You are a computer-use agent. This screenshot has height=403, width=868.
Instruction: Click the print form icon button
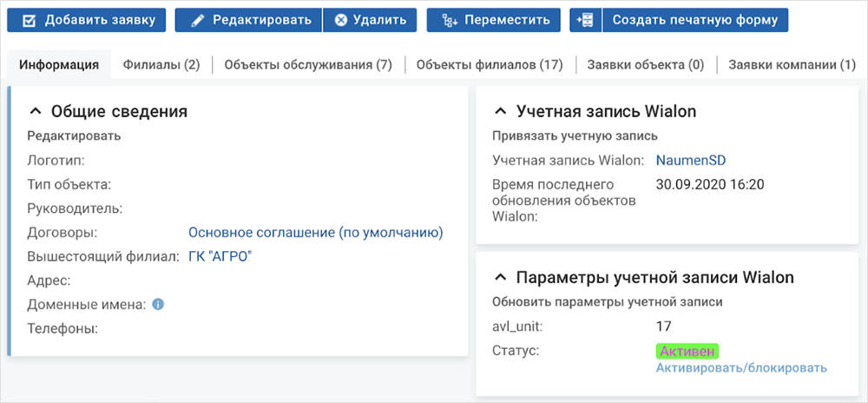tap(586, 20)
